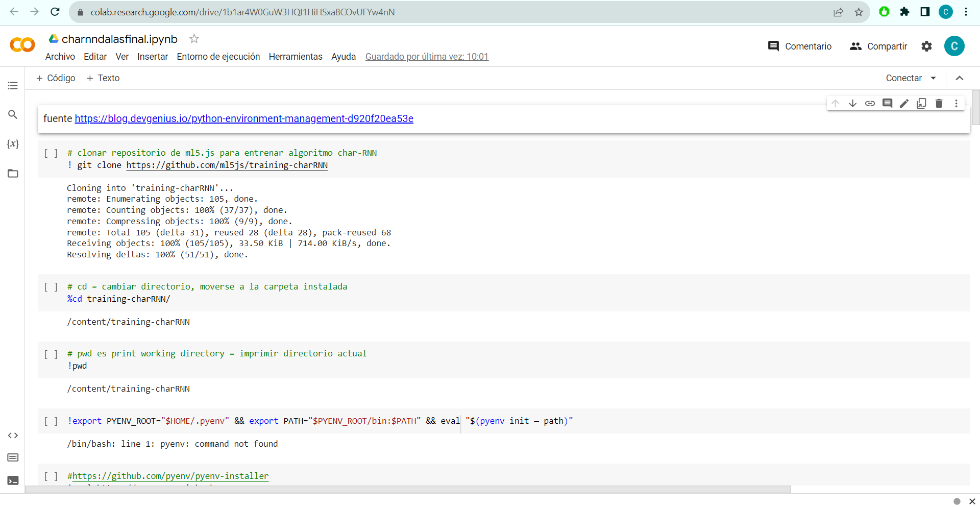Viewport: 980px width, 507px height.
Task: Add a Código cell
Action: 56,78
